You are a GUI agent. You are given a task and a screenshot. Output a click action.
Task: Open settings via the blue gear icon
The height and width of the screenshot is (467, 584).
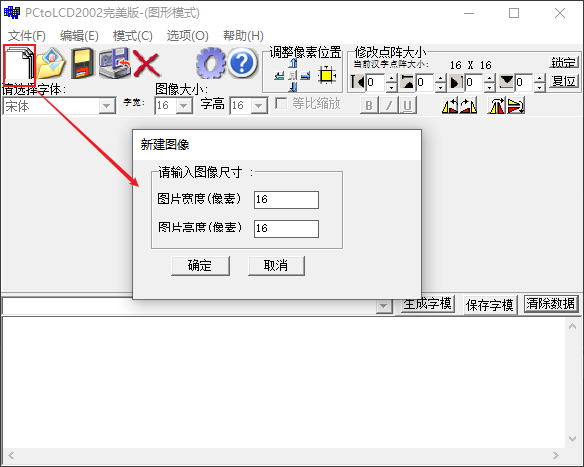[211, 63]
